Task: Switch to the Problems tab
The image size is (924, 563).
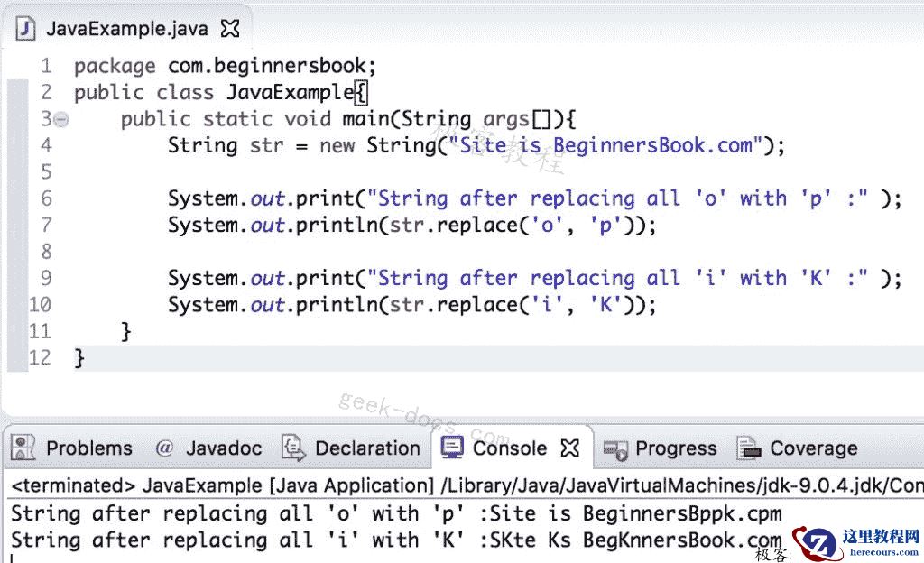Action: click(88, 448)
